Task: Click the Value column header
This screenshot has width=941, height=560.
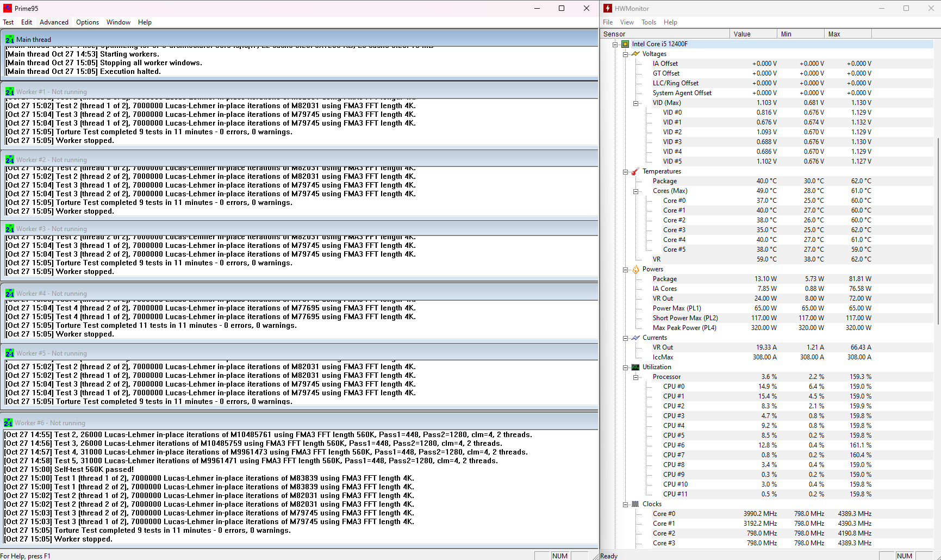Action: pyautogui.click(x=753, y=34)
